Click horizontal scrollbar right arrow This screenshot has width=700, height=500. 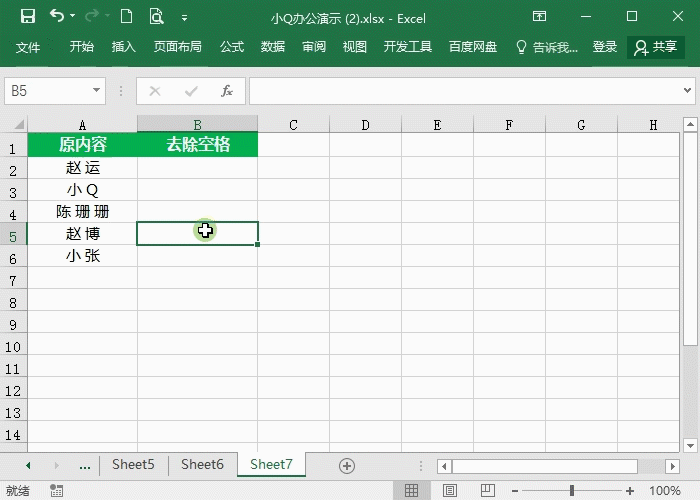[672, 467]
